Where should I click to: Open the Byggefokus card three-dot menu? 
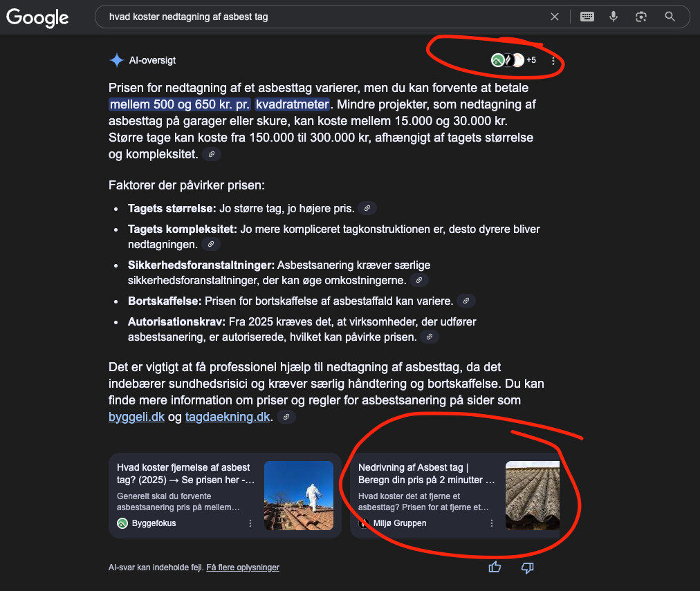coord(250,523)
